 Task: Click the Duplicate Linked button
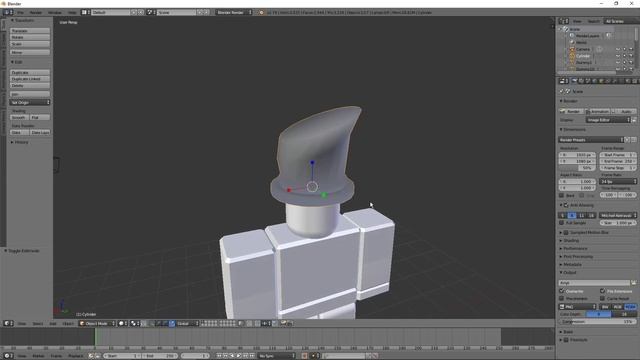click(x=30, y=79)
